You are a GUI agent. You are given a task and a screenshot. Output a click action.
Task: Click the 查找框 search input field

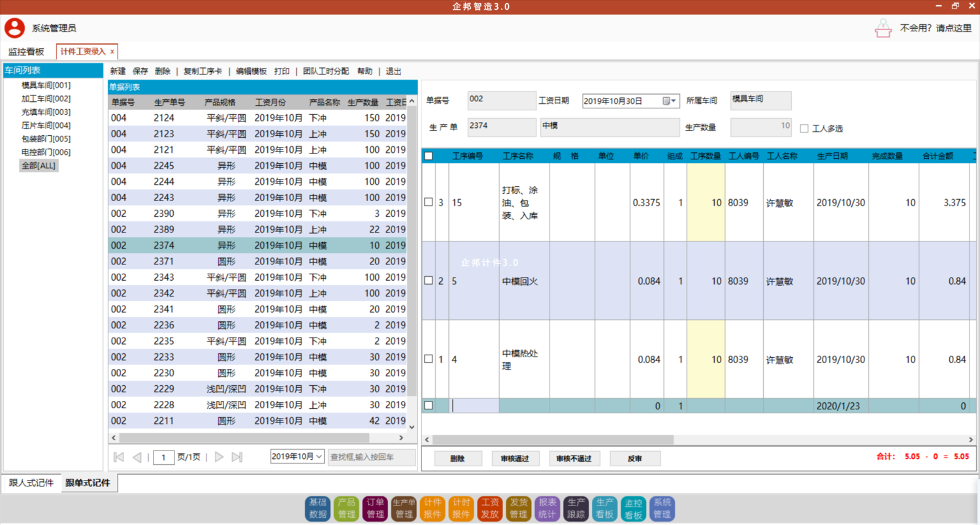tap(372, 457)
